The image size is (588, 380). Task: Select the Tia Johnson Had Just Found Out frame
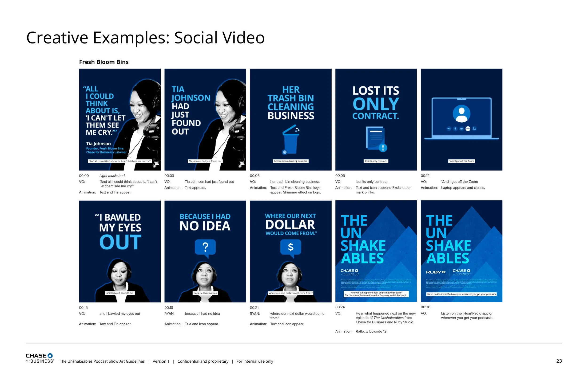pos(205,120)
